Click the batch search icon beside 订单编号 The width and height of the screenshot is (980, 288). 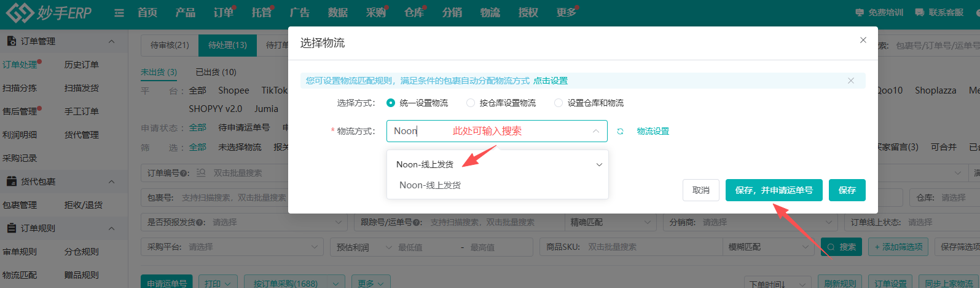(x=201, y=173)
